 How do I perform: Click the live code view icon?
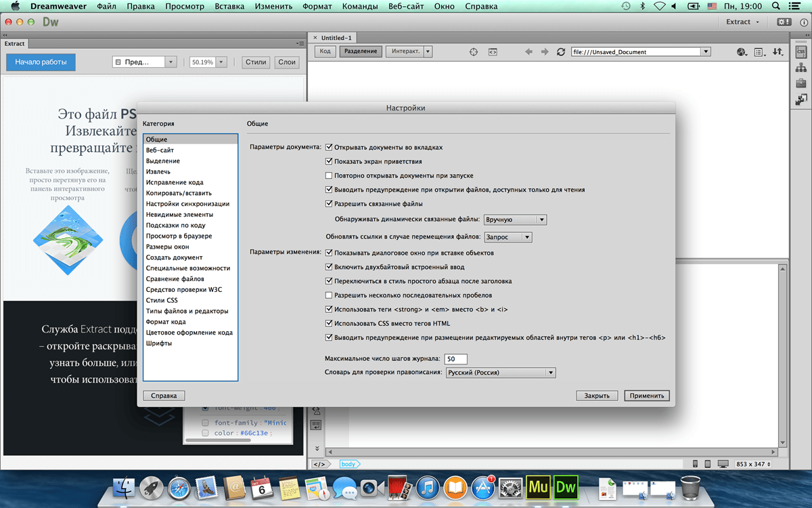[x=493, y=51]
